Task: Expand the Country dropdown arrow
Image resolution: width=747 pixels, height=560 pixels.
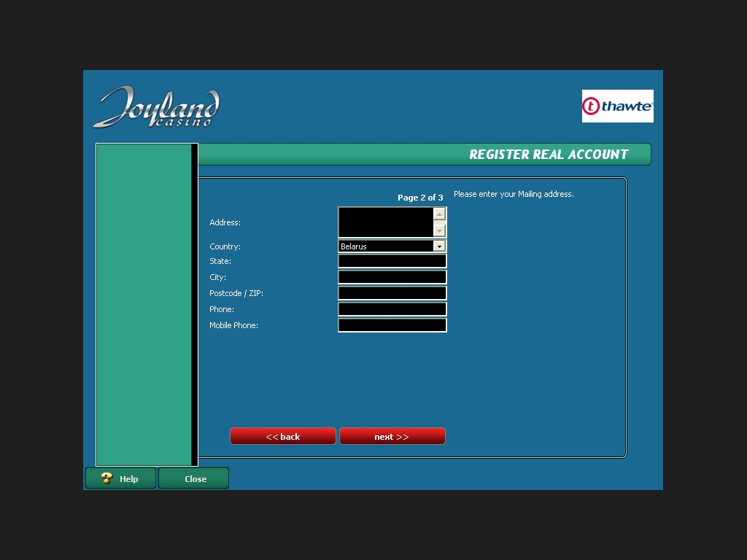Action: [439, 246]
